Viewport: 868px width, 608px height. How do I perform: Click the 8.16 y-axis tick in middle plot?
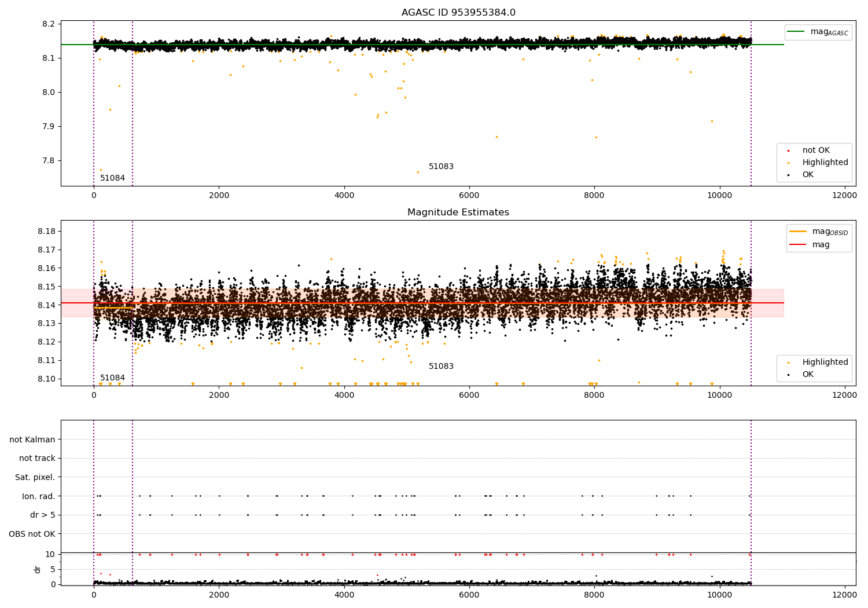tap(47, 269)
